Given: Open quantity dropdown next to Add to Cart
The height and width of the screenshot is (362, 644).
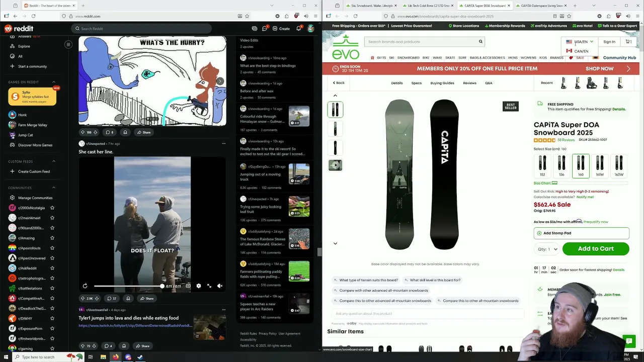Looking at the screenshot, I should [x=547, y=249].
